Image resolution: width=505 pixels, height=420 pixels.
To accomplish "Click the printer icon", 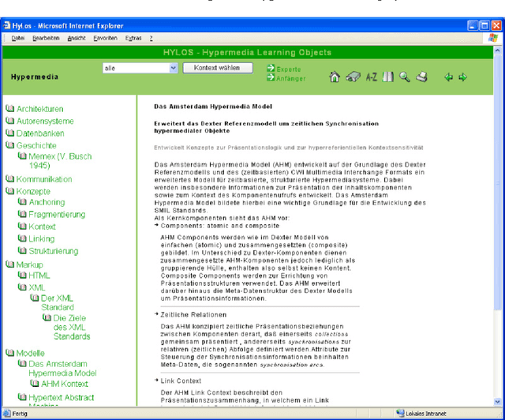I will (x=422, y=77).
